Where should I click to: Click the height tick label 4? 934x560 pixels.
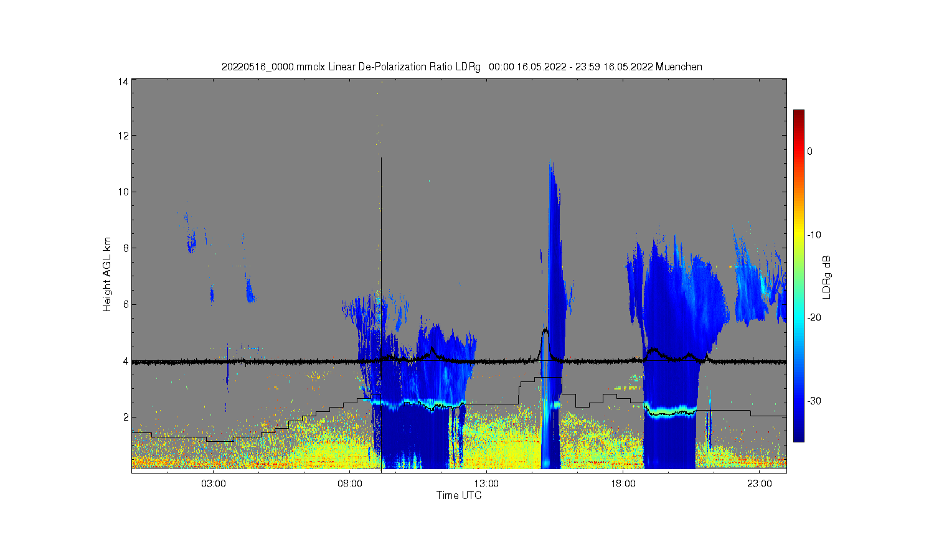[126, 361]
